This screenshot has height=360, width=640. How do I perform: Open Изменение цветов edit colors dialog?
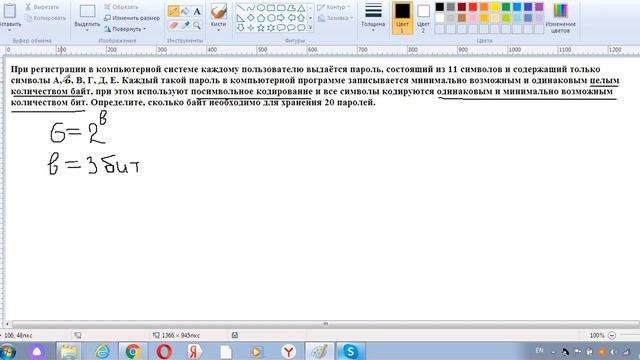tap(560, 18)
